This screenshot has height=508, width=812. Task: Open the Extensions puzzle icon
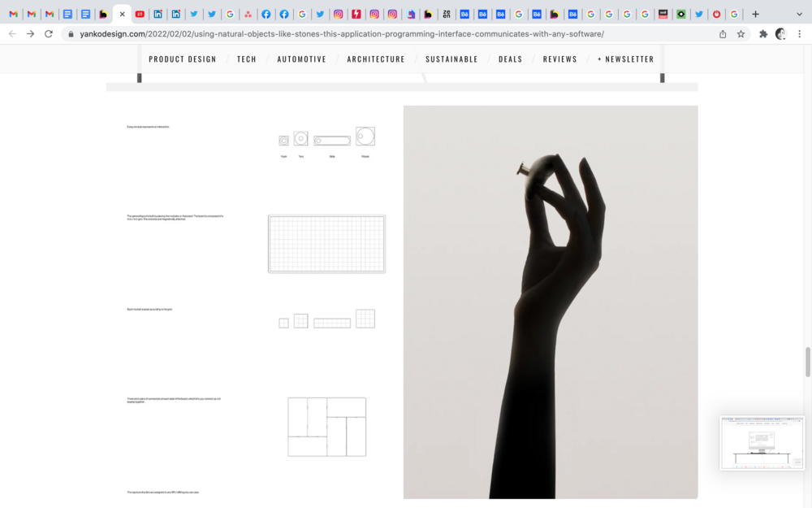pos(763,34)
